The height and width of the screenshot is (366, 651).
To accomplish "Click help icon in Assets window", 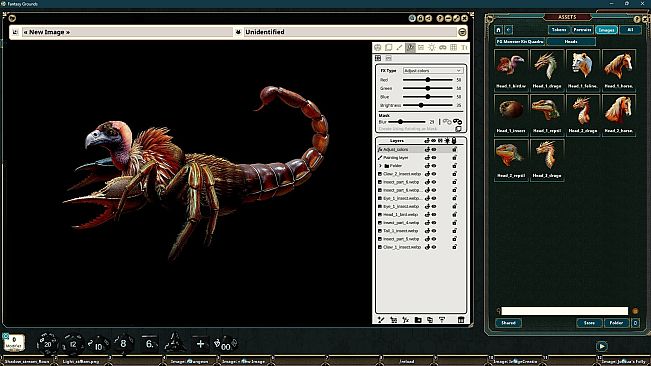I will click(x=637, y=19).
